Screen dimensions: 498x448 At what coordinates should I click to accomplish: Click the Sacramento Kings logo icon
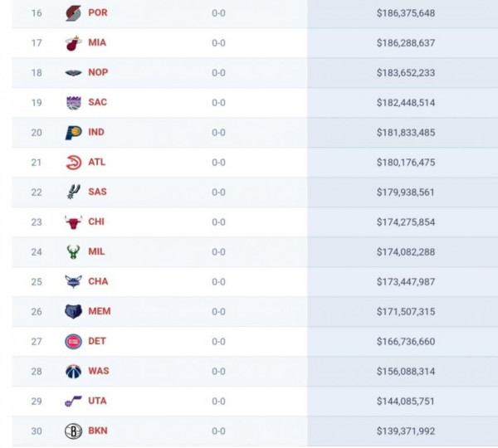(x=74, y=103)
